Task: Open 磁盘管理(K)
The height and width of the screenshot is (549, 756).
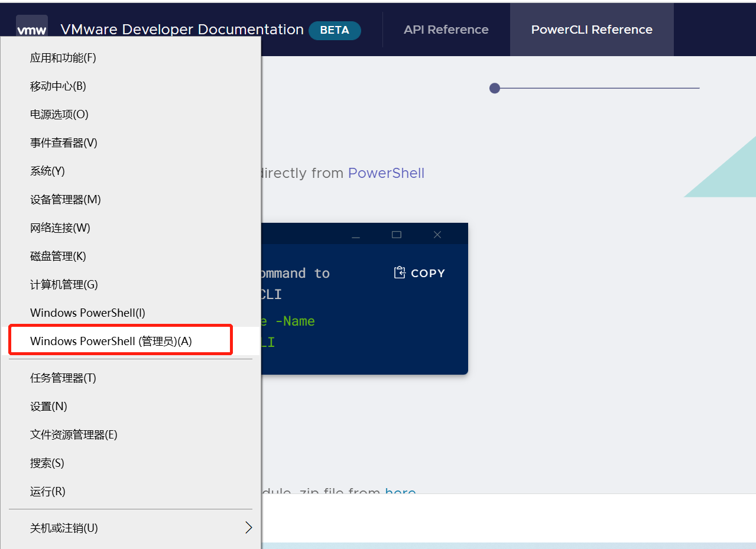Action: coord(130,256)
